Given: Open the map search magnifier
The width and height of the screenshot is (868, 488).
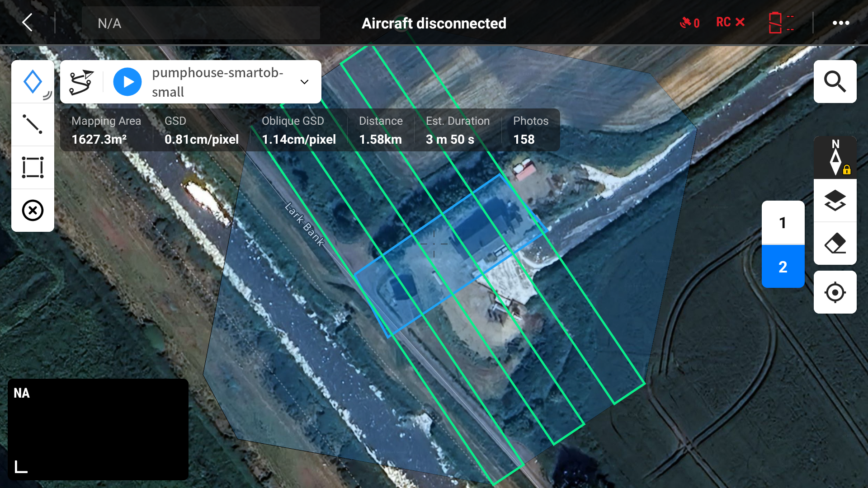Looking at the screenshot, I should point(835,82).
